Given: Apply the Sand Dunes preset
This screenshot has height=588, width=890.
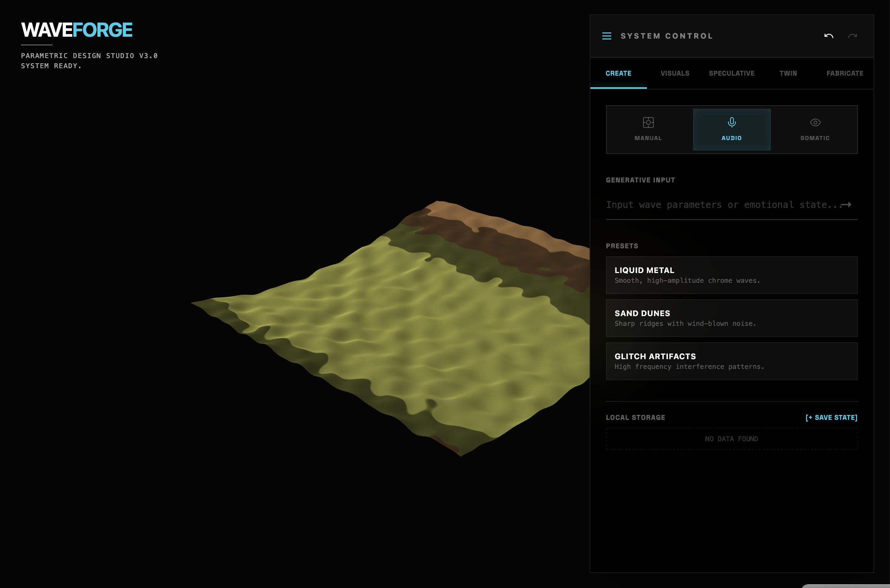Looking at the screenshot, I should tap(731, 318).
